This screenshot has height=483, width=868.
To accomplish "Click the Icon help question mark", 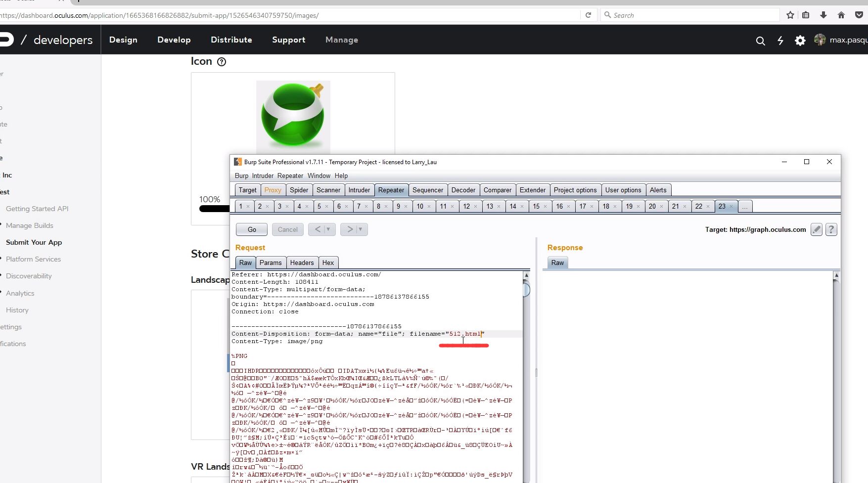I will tap(222, 62).
